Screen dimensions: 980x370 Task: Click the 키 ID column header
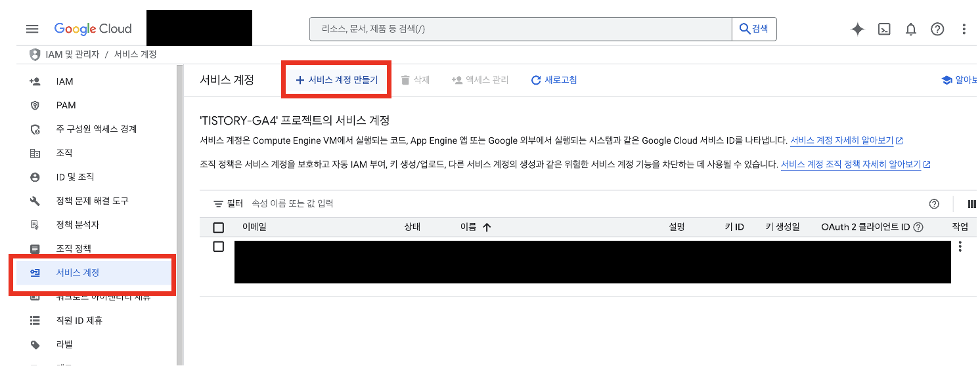(x=734, y=227)
